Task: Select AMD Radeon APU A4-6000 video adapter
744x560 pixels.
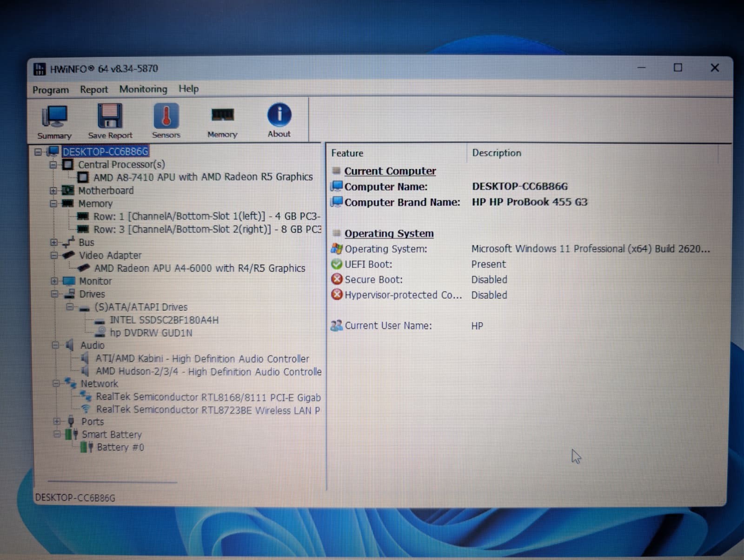Action: (199, 268)
